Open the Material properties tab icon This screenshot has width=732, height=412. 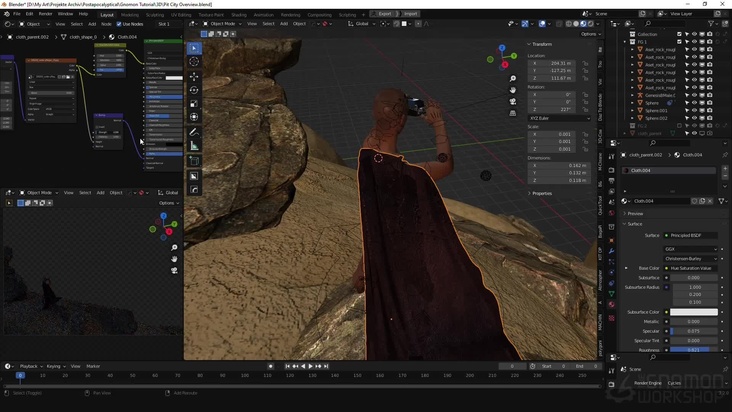coord(612,304)
